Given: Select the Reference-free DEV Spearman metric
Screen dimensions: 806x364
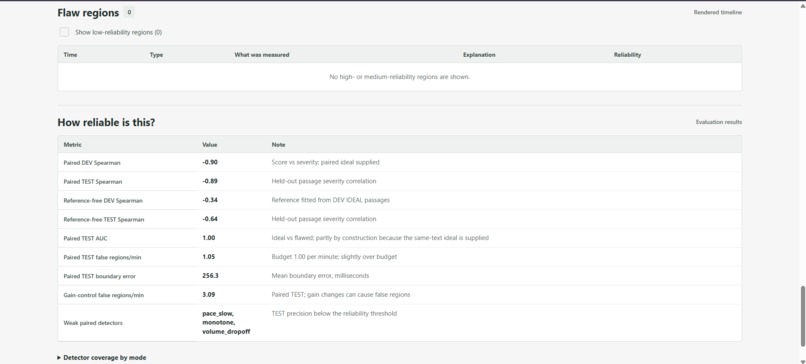Looking at the screenshot, I should pos(103,201).
